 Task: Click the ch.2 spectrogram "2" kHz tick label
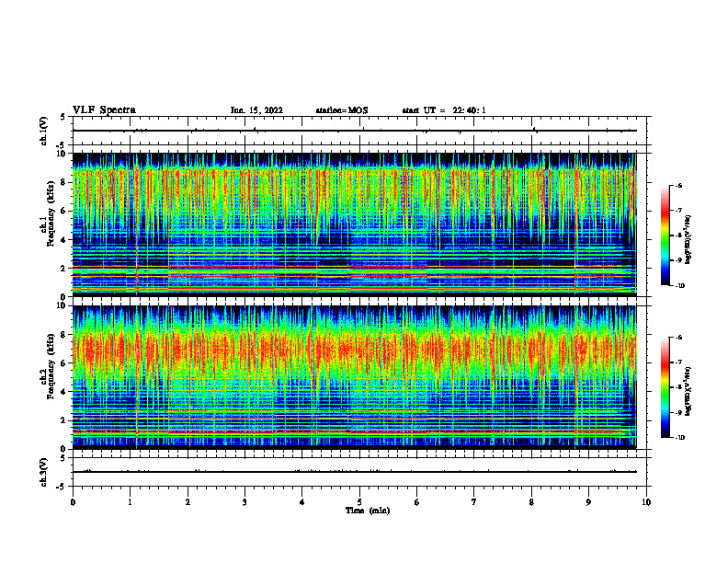coord(64,420)
